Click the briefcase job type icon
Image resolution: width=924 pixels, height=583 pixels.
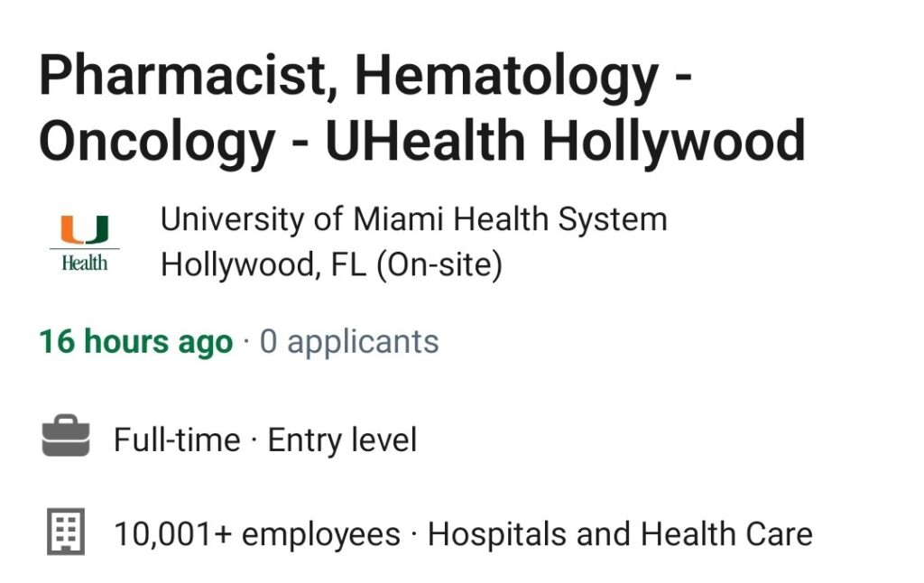66,436
